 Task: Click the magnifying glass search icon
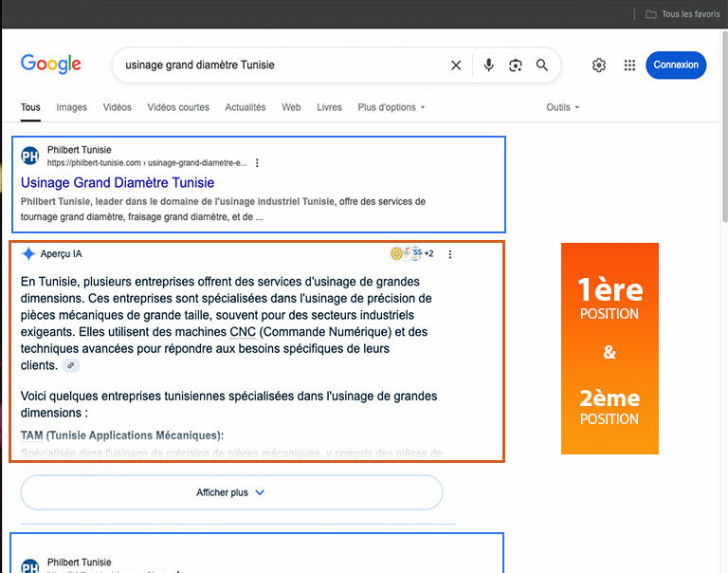(x=542, y=65)
